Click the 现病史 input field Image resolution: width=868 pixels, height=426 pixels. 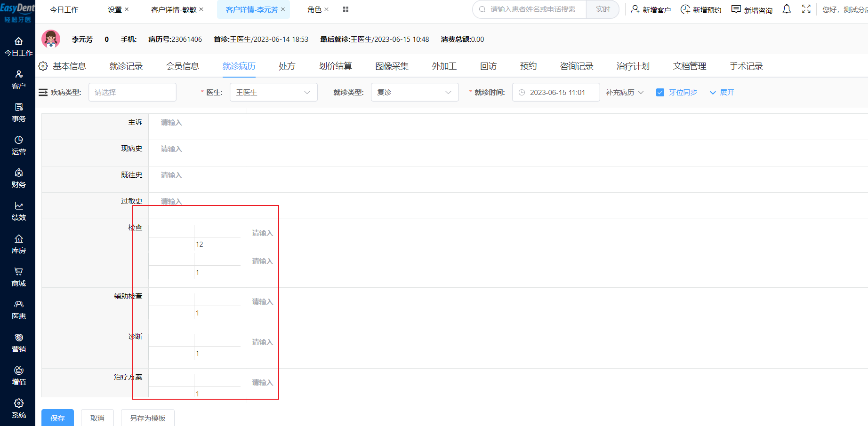(508, 153)
